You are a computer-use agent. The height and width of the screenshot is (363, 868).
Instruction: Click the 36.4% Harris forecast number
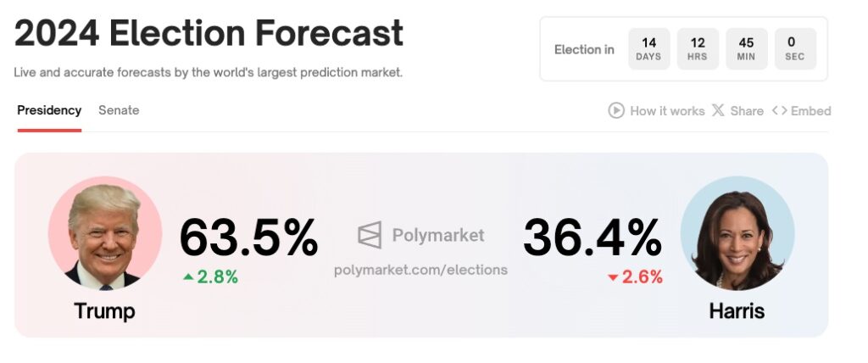[x=593, y=237]
